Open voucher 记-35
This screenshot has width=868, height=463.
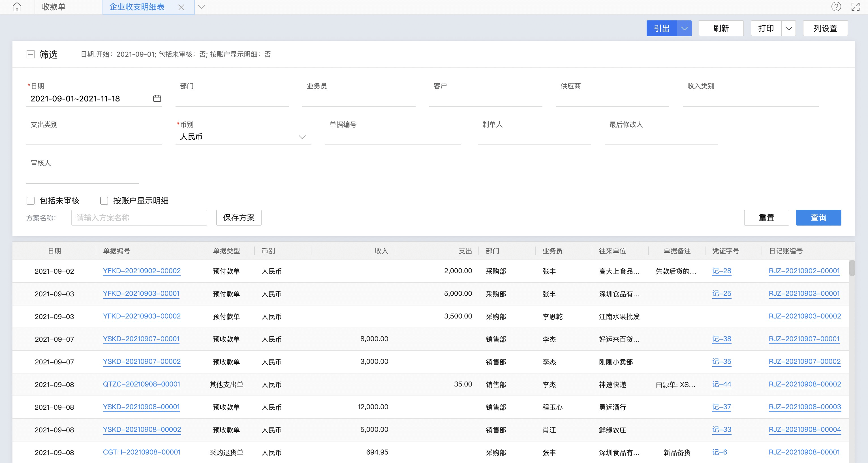tap(721, 361)
